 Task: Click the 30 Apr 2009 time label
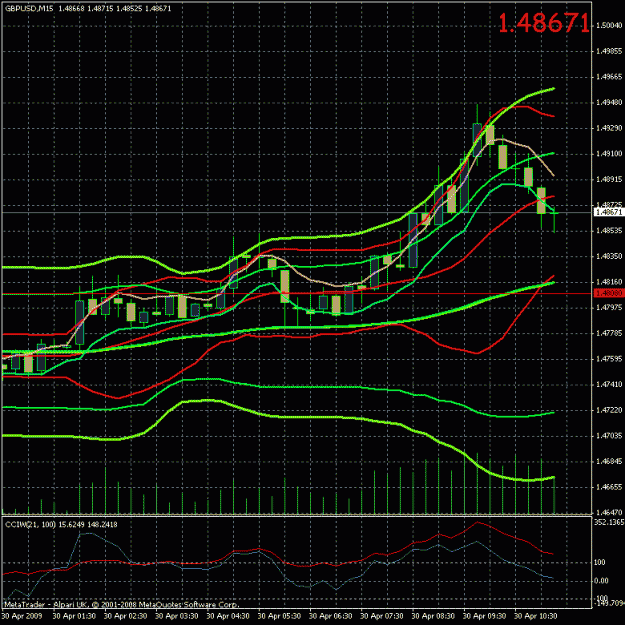point(23,616)
